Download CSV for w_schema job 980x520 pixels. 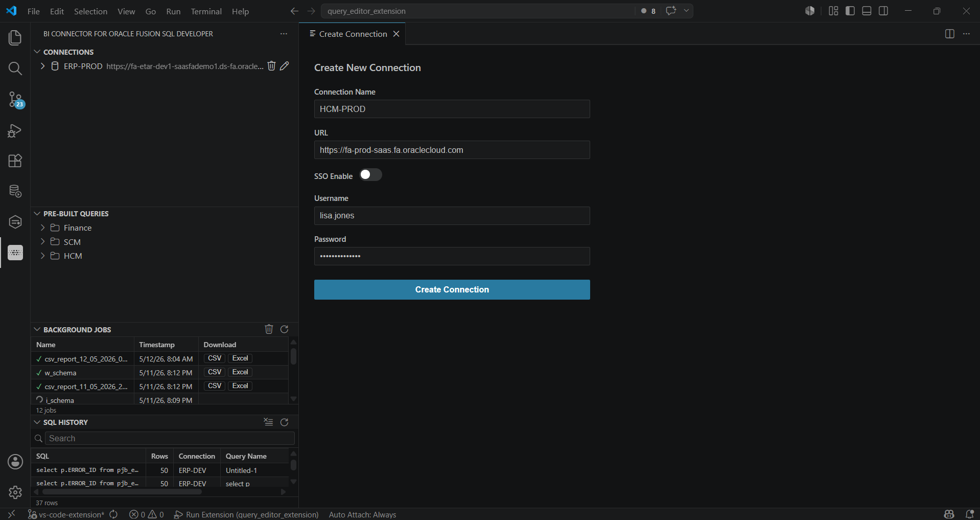coord(215,372)
